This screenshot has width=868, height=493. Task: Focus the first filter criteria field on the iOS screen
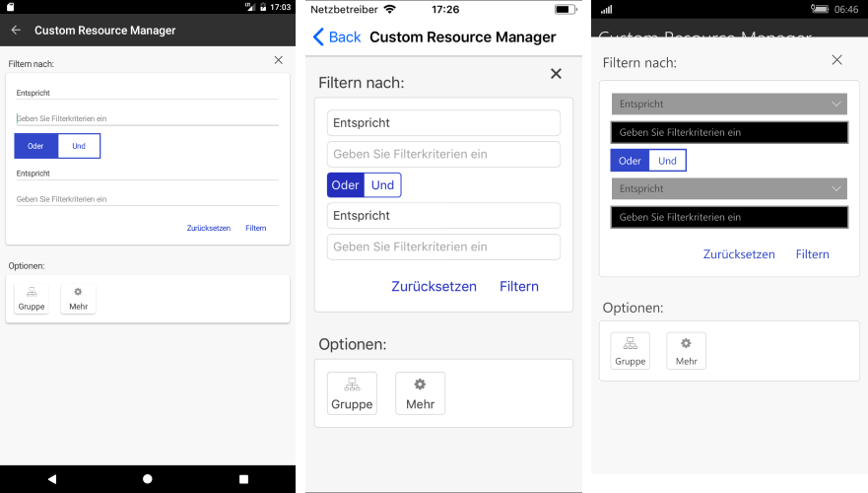(x=443, y=154)
